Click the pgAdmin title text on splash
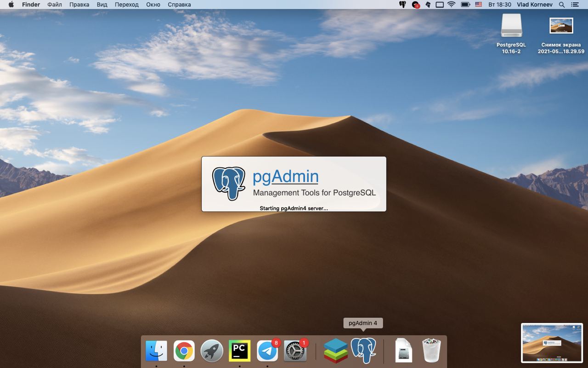The width and height of the screenshot is (588, 368). tap(285, 177)
